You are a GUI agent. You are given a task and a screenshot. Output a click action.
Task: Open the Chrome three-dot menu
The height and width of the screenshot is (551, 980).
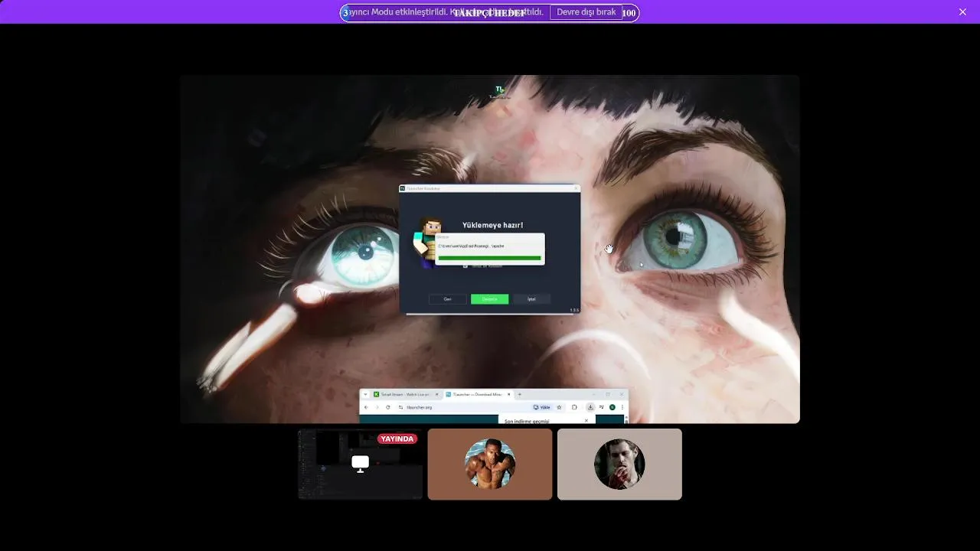(622, 407)
